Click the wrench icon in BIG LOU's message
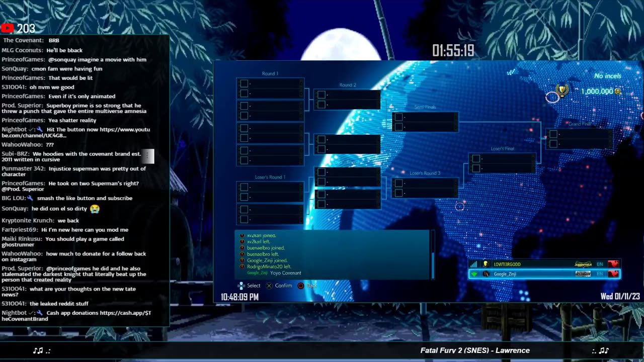This screenshot has height=362, width=644. click(x=31, y=198)
